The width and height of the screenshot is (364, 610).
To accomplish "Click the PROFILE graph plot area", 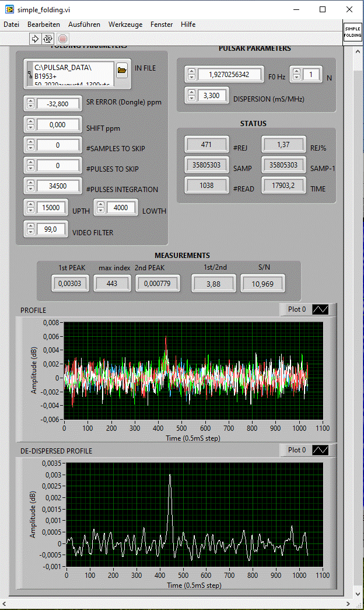I will [194, 371].
